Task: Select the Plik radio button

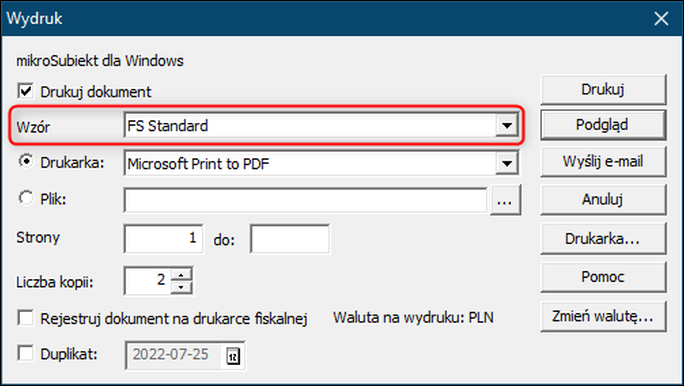Action: 26,198
